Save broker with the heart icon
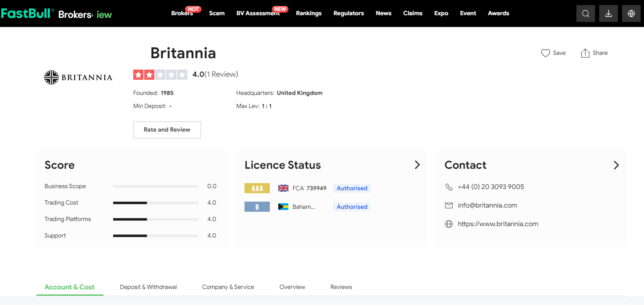Viewport: 644px width, 305px height. tap(545, 53)
